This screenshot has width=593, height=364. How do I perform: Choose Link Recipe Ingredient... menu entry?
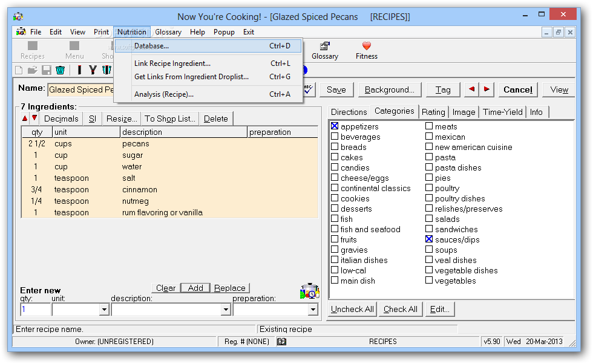point(208,63)
